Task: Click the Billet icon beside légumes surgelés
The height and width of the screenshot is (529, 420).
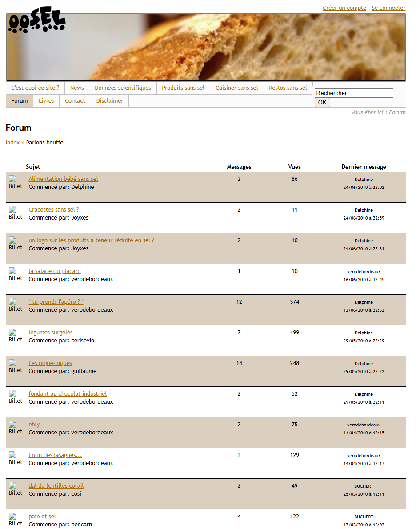Action: pyautogui.click(x=15, y=336)
